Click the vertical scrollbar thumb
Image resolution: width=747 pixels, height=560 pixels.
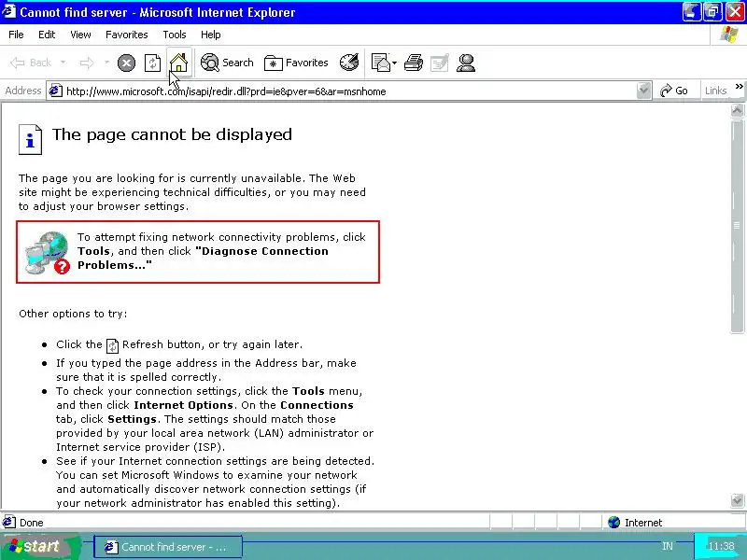(x=738, y=226)
